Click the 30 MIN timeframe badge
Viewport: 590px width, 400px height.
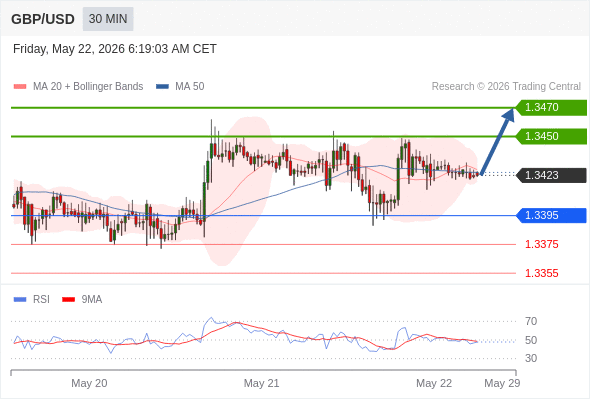pyautogui.click(x=108, y=19)
